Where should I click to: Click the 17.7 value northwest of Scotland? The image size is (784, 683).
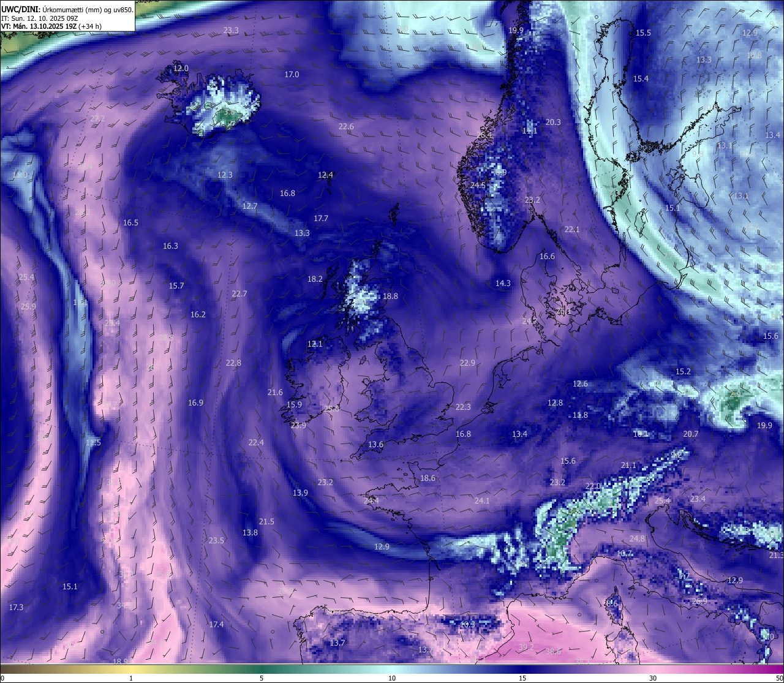(321, 219)
